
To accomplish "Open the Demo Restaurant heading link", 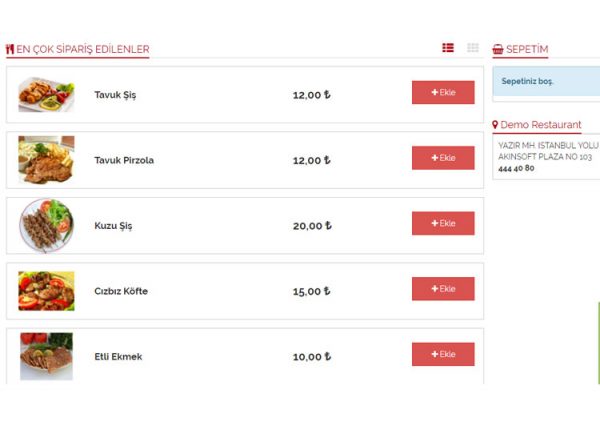I will click(541, 125).
